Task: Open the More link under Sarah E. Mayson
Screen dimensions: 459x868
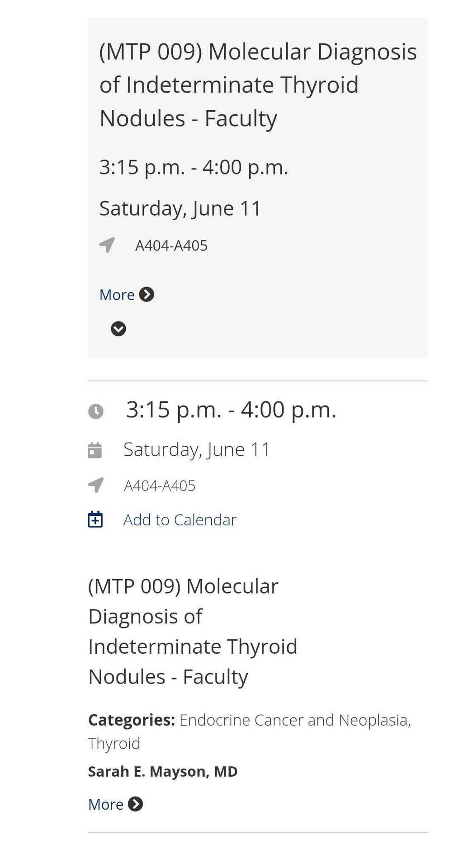Action: (106, 804)
